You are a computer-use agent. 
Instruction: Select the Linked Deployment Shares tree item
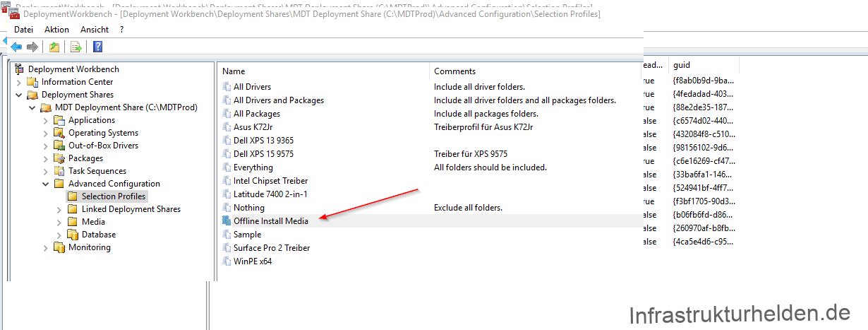[131, 209]
